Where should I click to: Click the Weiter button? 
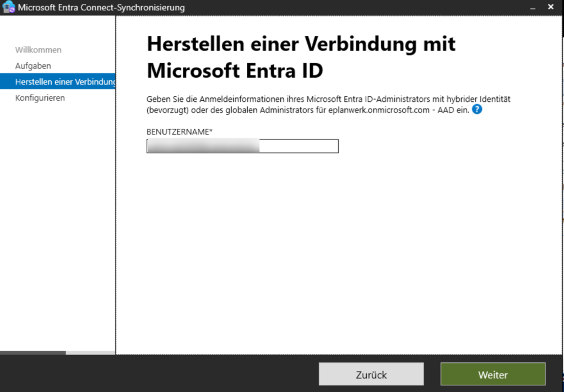coord(493,374)
